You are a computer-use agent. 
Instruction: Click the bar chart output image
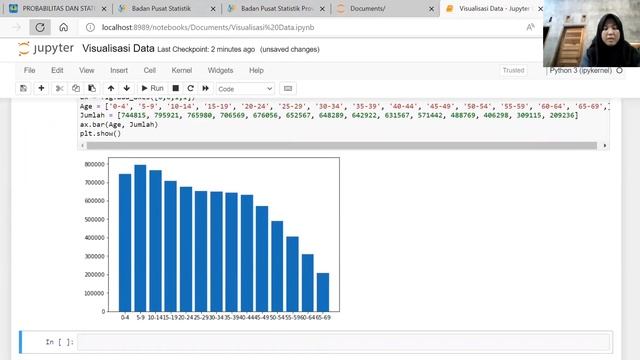click(210, 239)
